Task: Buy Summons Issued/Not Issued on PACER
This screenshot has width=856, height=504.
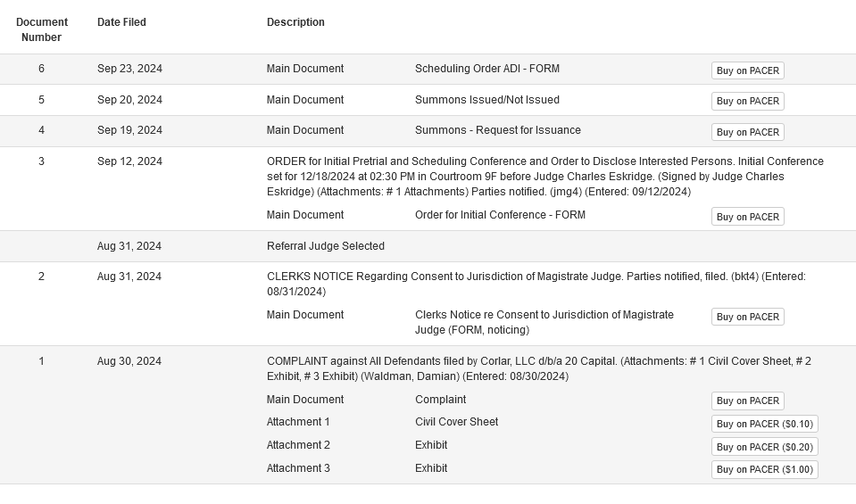Action: (747, 101)
